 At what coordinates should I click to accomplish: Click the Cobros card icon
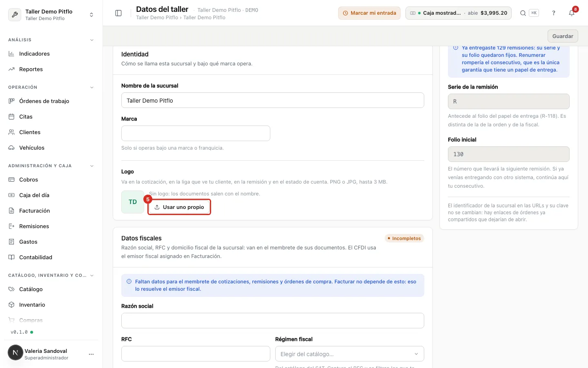[11, 180]
